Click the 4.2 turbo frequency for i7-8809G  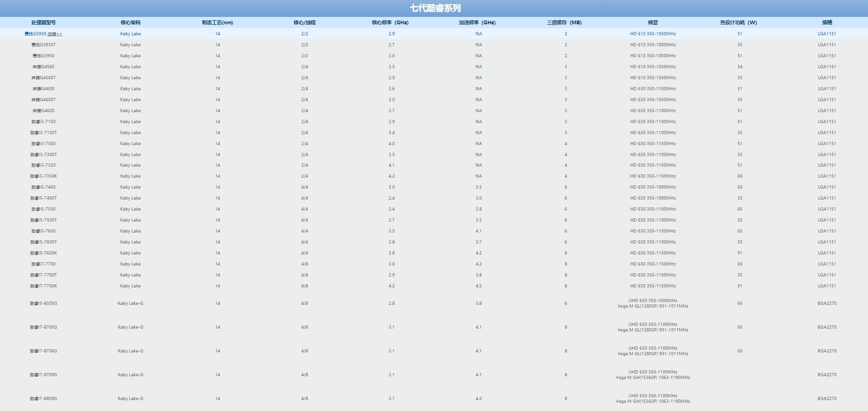[x=479, y=399]
